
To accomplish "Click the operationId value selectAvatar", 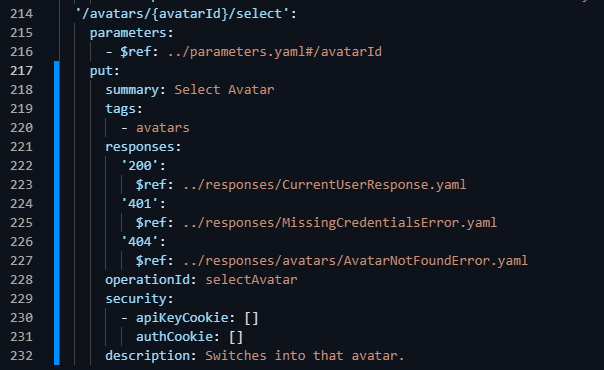I will point(251,280).
